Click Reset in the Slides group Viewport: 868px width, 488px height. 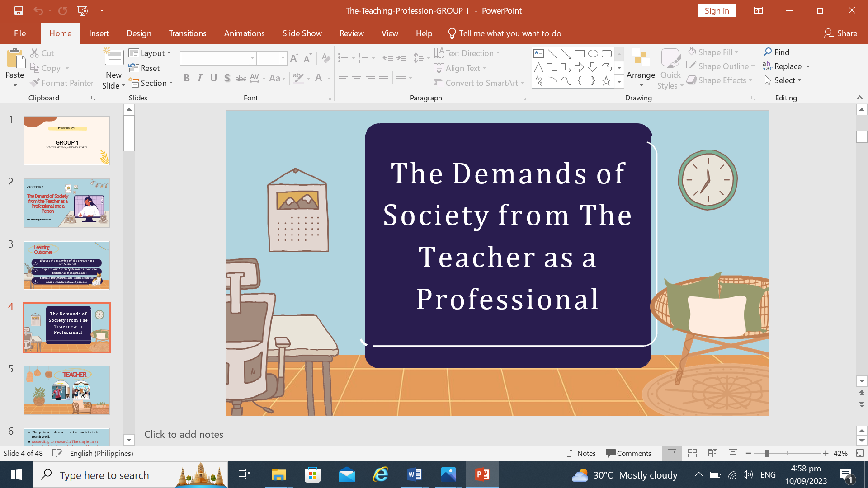(144, 68)
